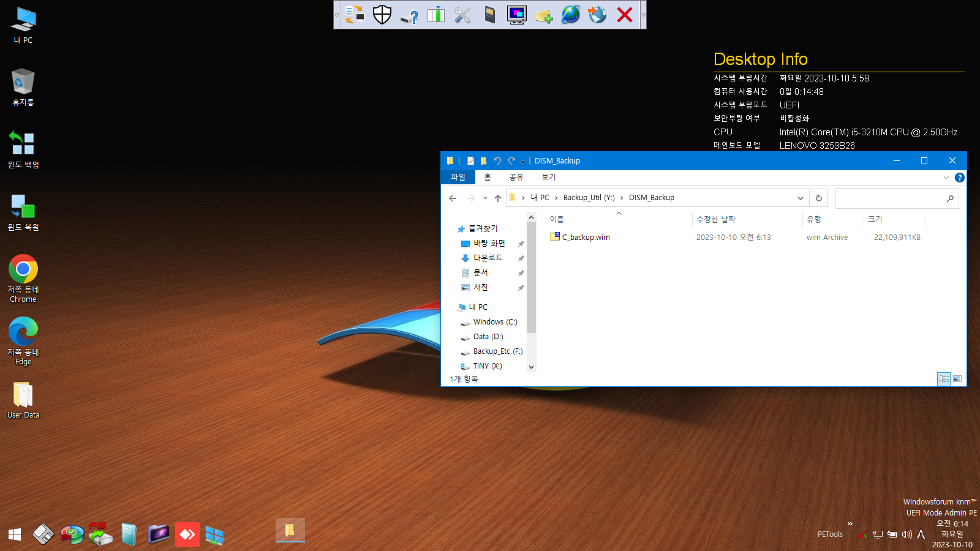Click the Explorer search box

pyautogui.click(x=897, y=198)
